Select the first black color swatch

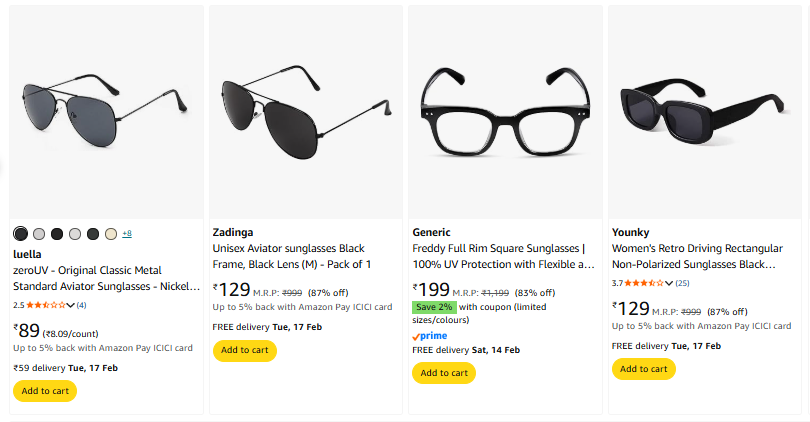21,234
